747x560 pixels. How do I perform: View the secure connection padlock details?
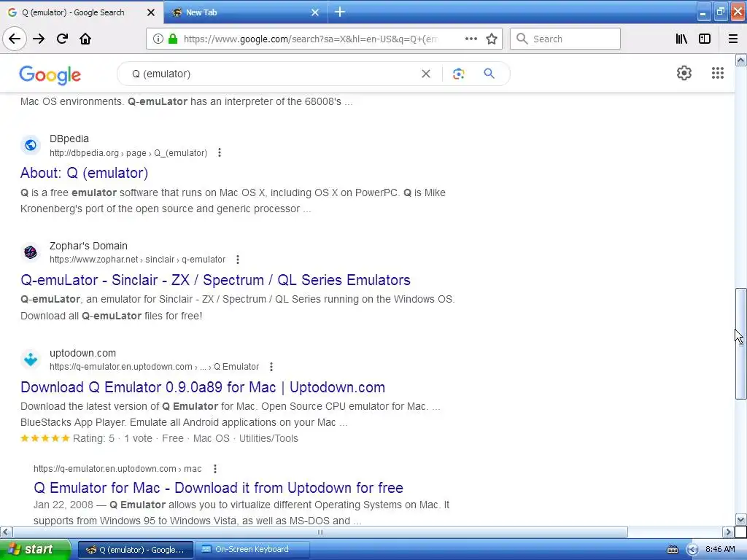173,39
